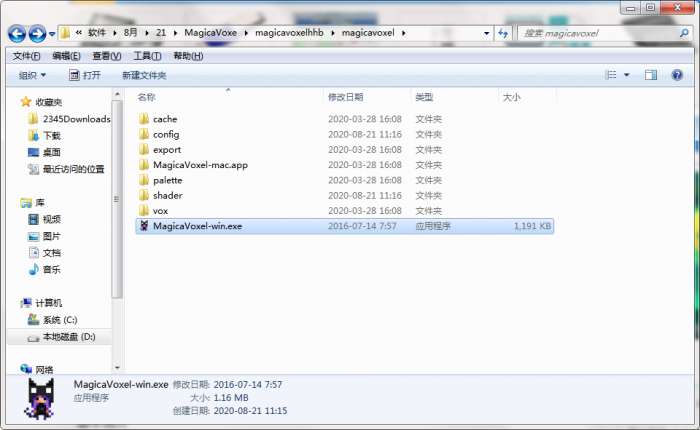Click the MagicaVoxel cat thumbnail in details pane
The height and width of the screenshot is (430, 700).
point(41,399)
